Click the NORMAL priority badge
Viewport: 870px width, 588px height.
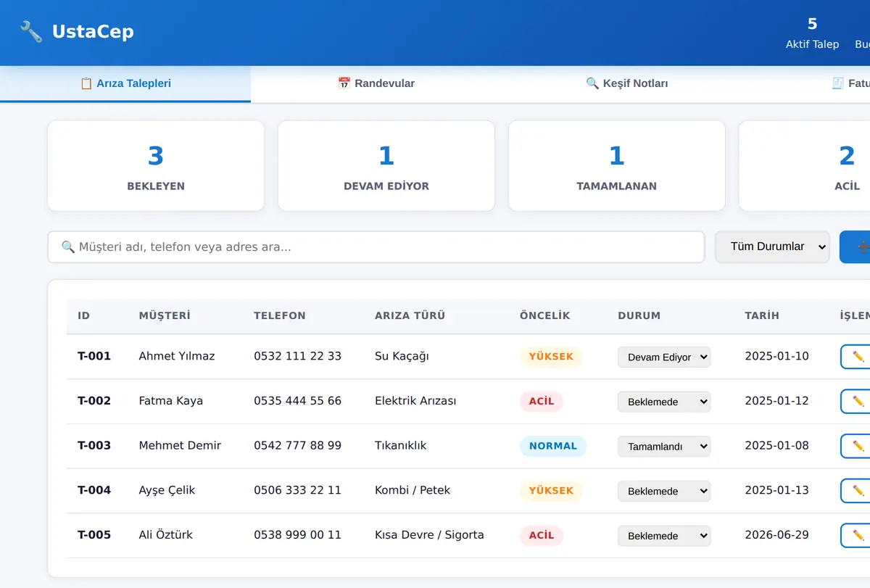[553, 446]
